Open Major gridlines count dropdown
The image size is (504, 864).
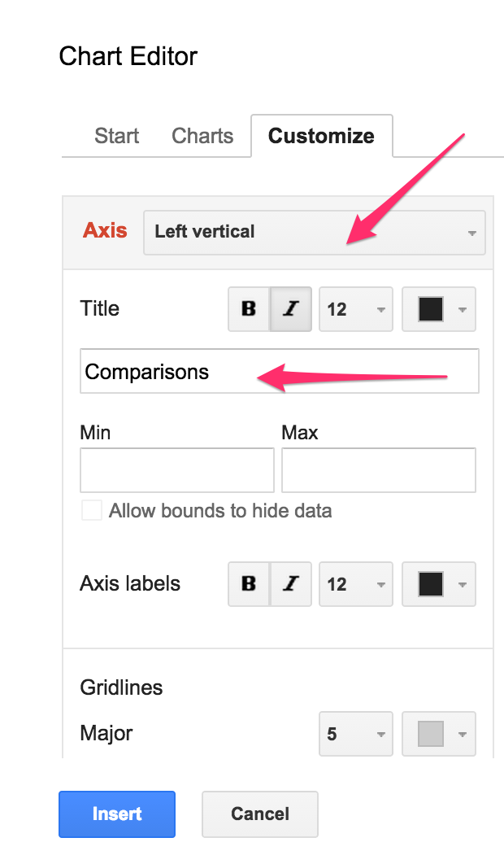(x=355, y=734)
